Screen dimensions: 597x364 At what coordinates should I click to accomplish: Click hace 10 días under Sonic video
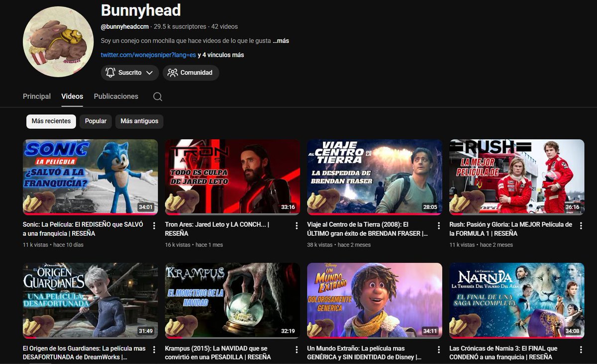click(69, 245)
